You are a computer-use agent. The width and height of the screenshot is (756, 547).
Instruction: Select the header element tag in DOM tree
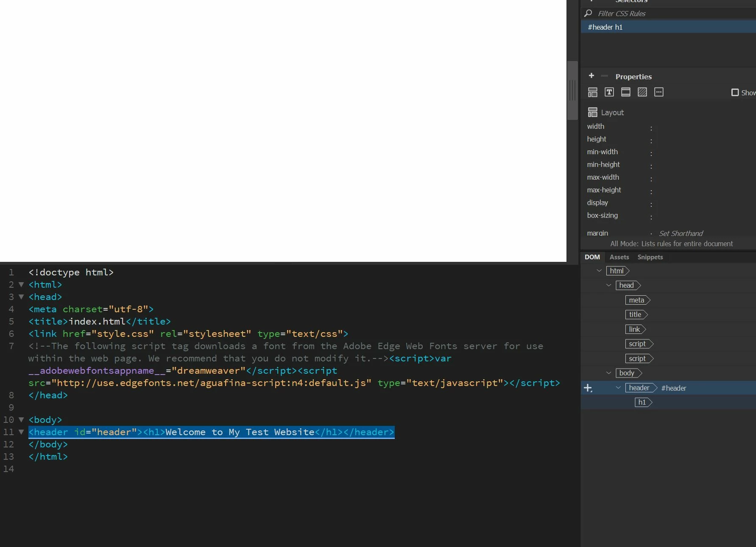pyautogui.click(x=641, y=388)
